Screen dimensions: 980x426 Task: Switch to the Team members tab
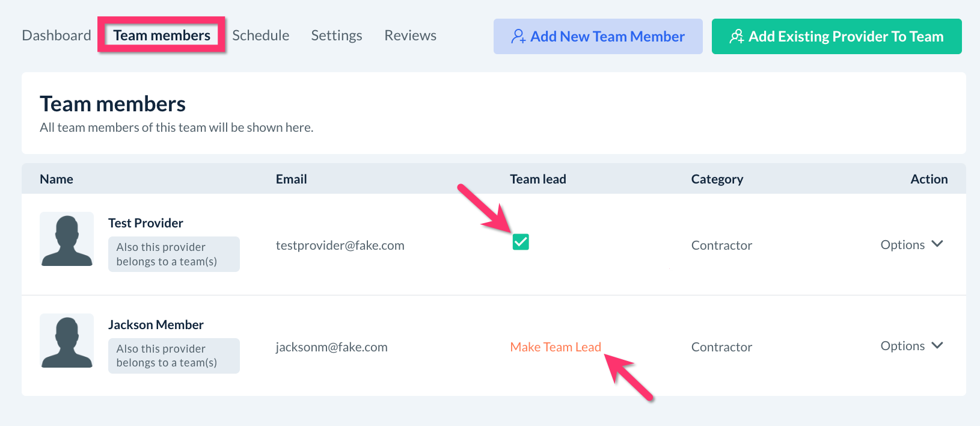162,35
